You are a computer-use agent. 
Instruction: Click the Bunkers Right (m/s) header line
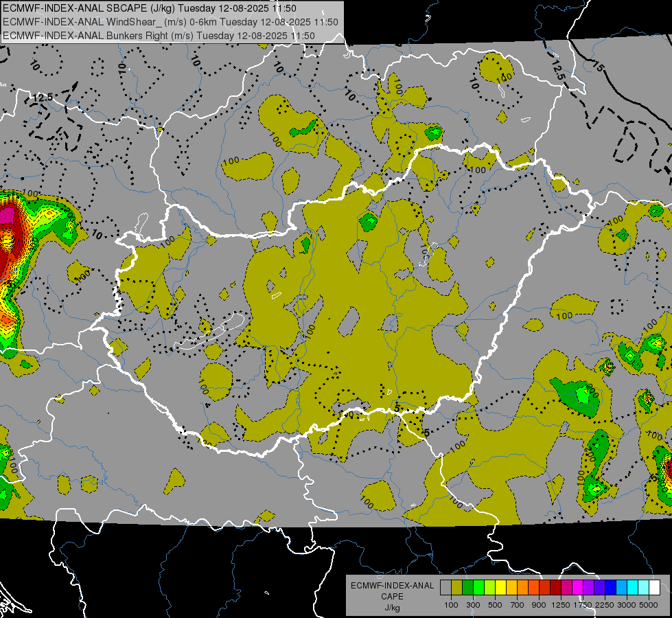(x=159, y=36)
